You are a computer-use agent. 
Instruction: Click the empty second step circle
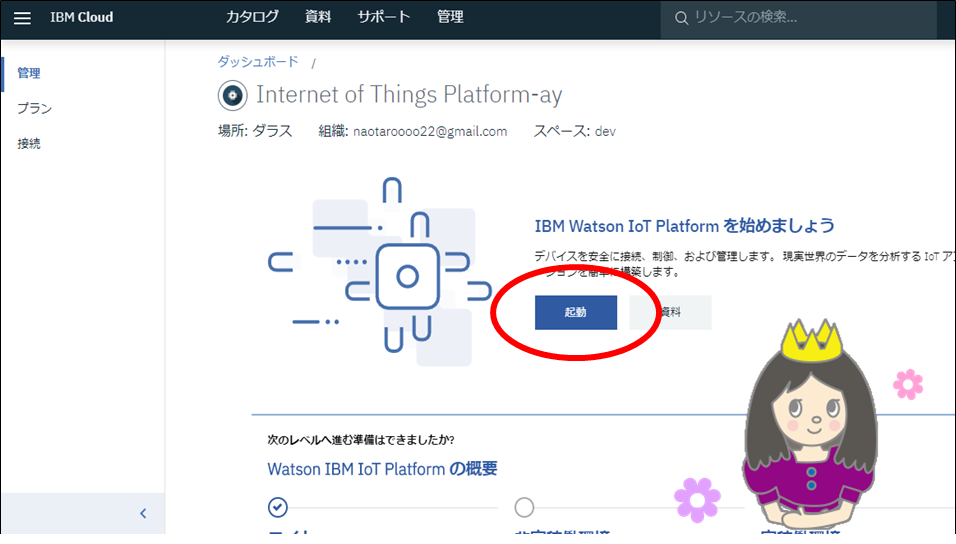(524, 507)
